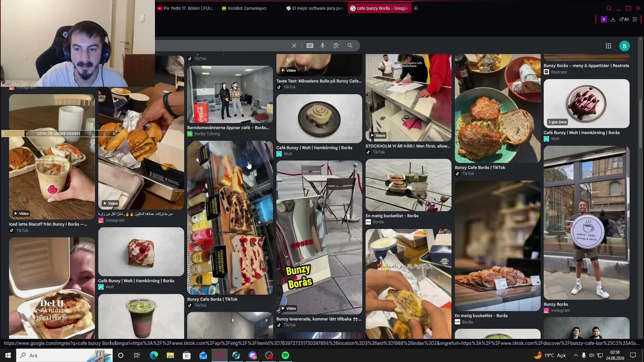Image resolution: width=644 pixels, height=362 pixels.
Task: Start voice search with microphone
Action: (x=323, y=45)
